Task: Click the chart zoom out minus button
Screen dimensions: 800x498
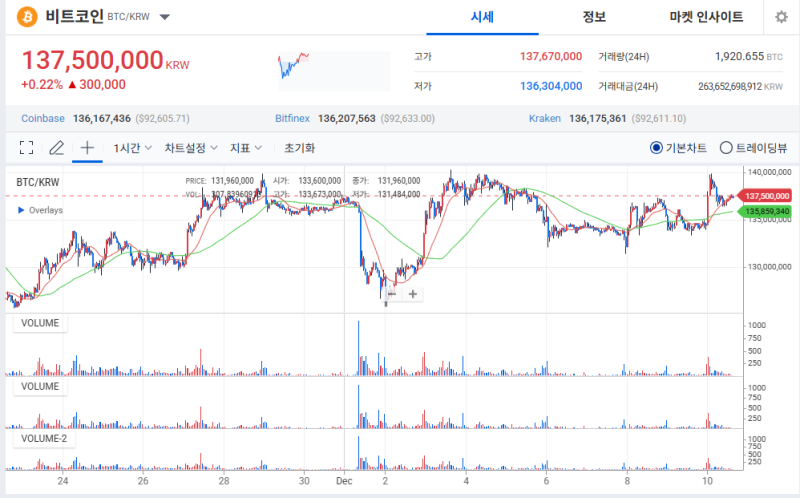Action: pyautogui.click(x=391, y=294)
